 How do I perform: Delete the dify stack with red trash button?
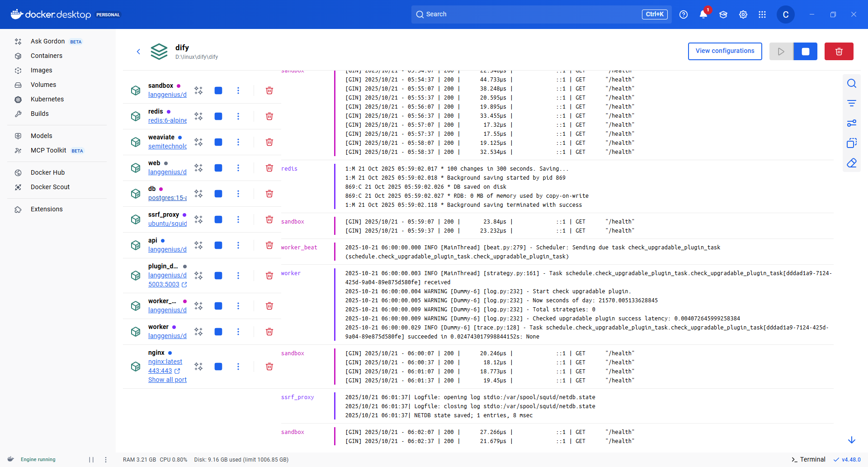839,52
